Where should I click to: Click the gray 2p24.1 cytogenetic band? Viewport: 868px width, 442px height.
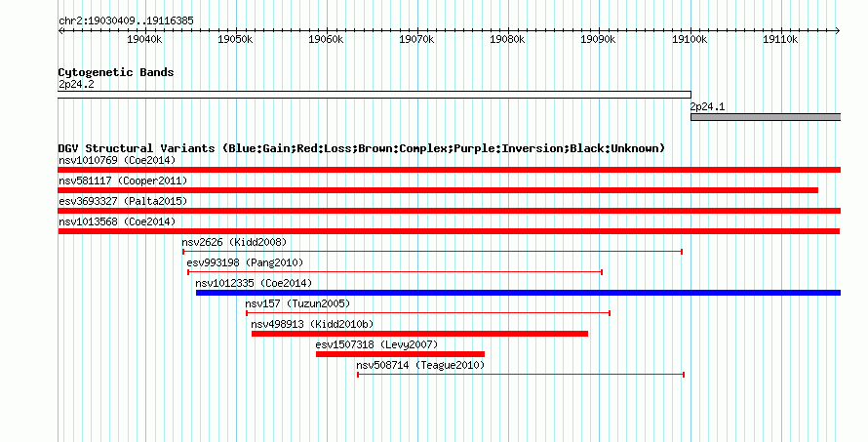pos(766,117)
